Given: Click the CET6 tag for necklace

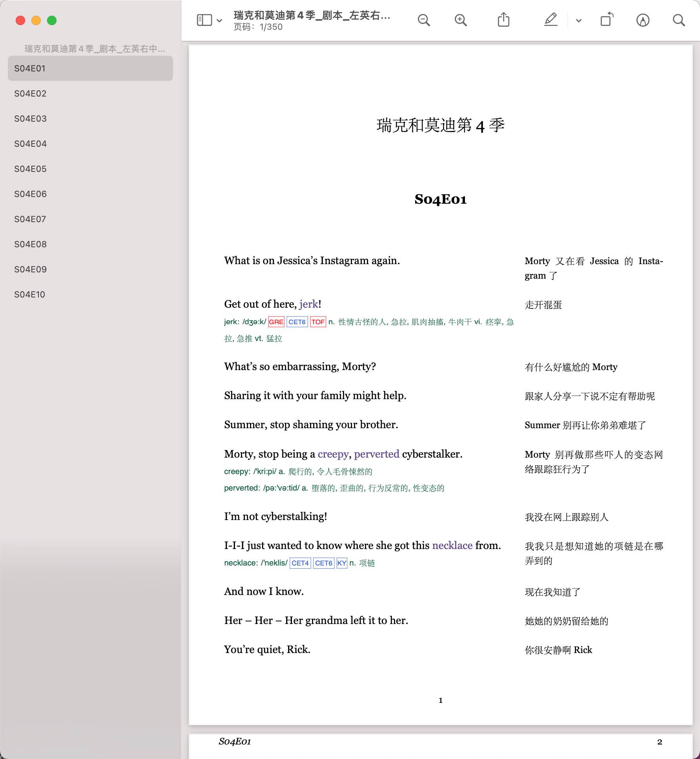Looking at the screenshot, I should point(324,563).
